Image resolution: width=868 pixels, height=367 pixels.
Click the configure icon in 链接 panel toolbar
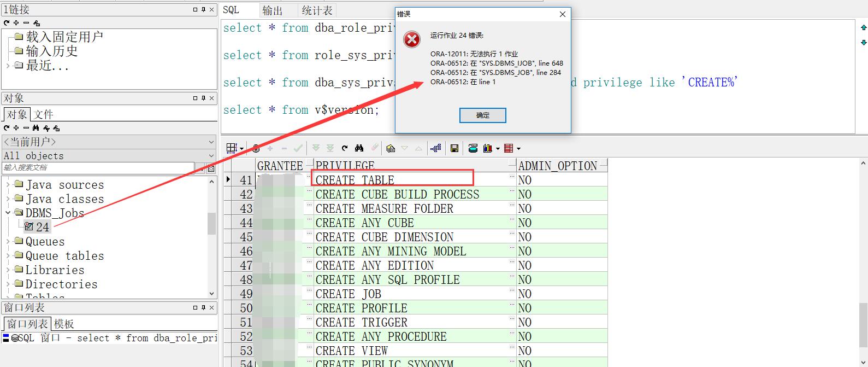[x=37, y=22]
